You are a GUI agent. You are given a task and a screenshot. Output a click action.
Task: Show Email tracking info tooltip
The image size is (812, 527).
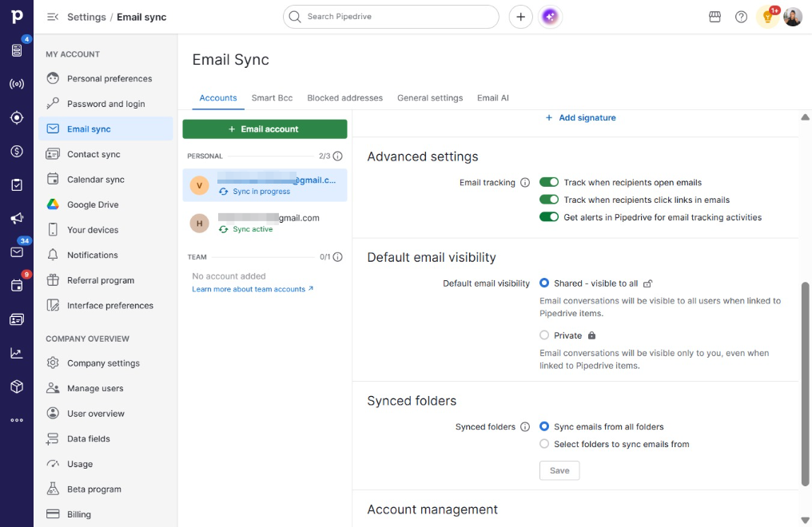pyautogui.click(x=524, y=183)
